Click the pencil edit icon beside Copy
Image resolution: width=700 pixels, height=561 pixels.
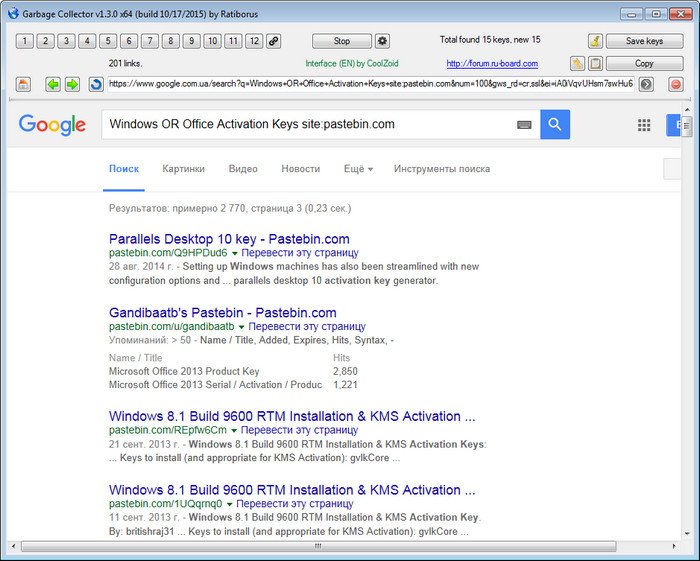pos(577,63)
